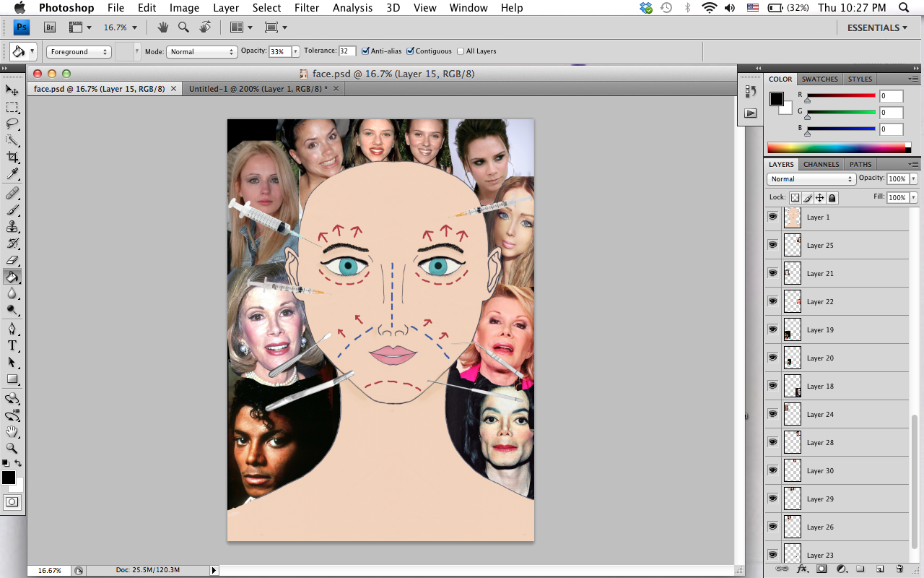Image resolution: width=924 pixels, height=578 pixels.
Task: Select the Rectangular Marquee tool
Action: tap(12, 107)
